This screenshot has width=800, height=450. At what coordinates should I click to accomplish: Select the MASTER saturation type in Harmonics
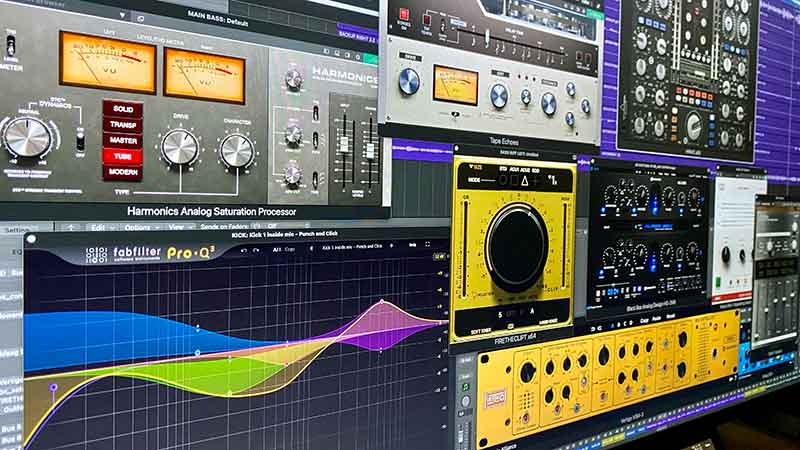tap(122, 140)
